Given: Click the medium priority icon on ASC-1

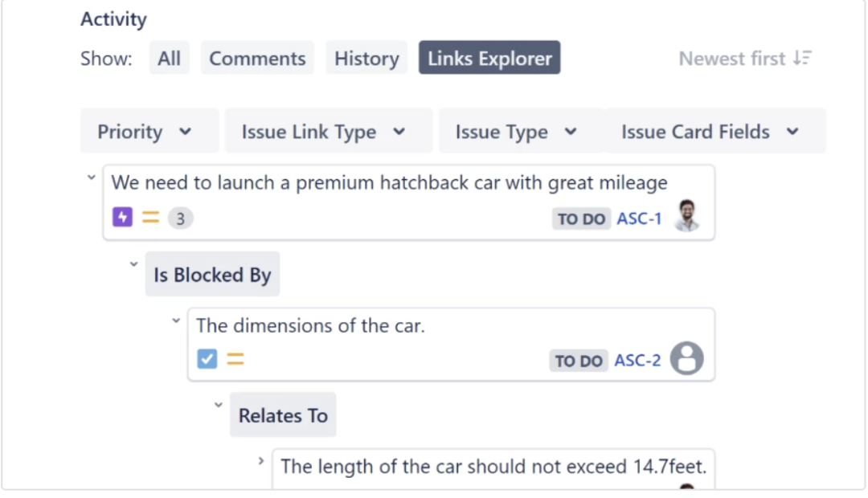Looking at the screenshot, I should point(150,218).
